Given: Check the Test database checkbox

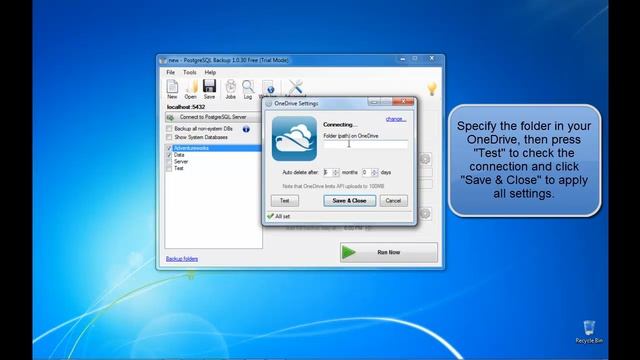Looking at the screenshot, I should 169,168.
